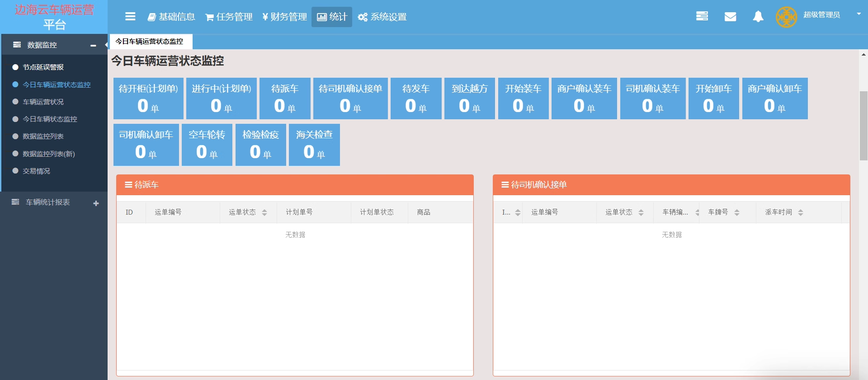Click the scrollbar up arrow
The height and width of the screenshot is (380, 868).
(863, 54)
